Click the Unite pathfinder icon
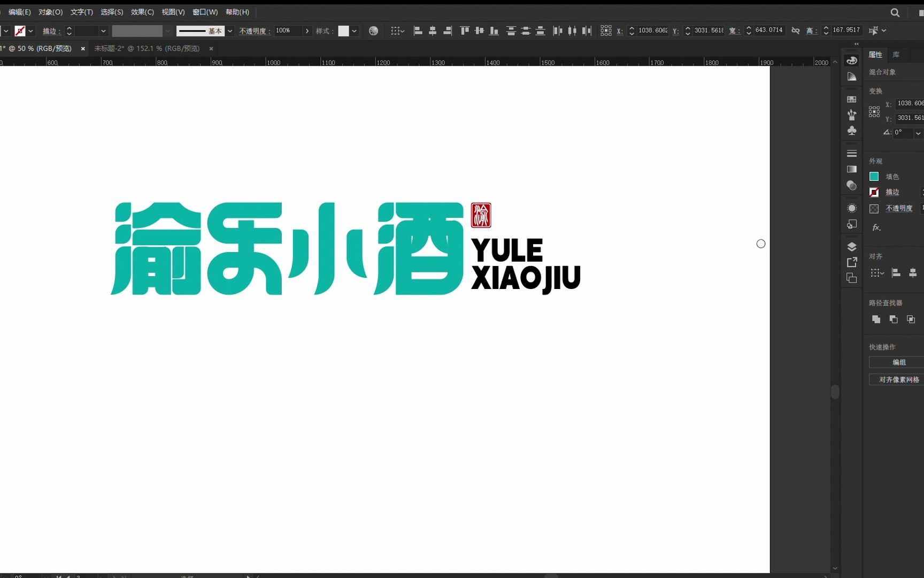Screen dimensions: 924x578 (x=876, y=320)
